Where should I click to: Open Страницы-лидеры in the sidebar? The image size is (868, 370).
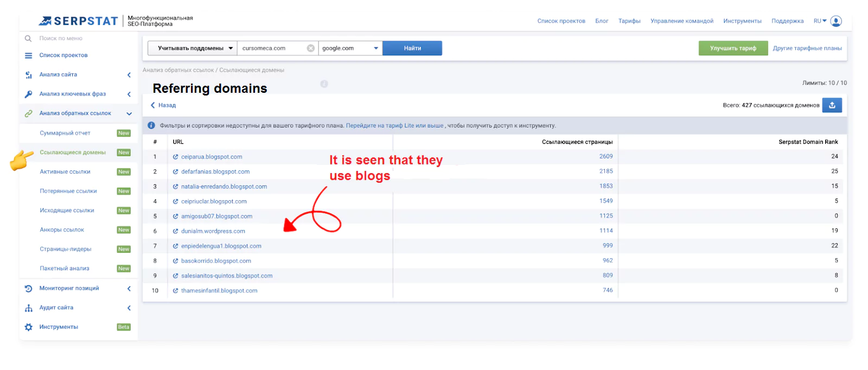click(x=66, y=249)
